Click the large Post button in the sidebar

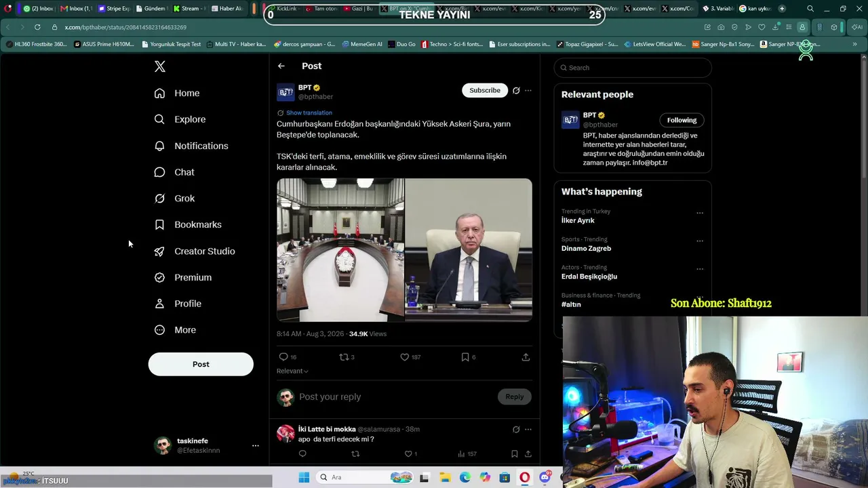tap(201, 364)
